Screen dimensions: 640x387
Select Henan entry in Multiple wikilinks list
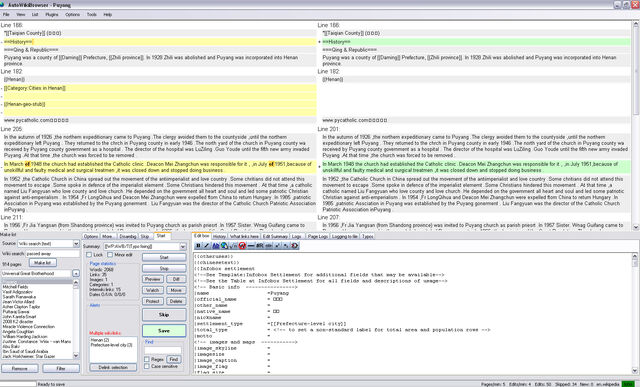coord(100,340)
